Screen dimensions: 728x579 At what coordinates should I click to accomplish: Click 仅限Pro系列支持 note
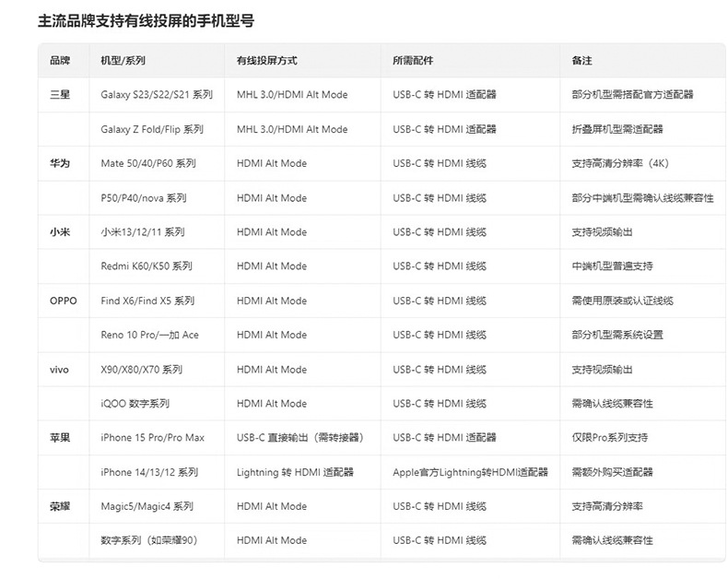(x=610, y=438)
